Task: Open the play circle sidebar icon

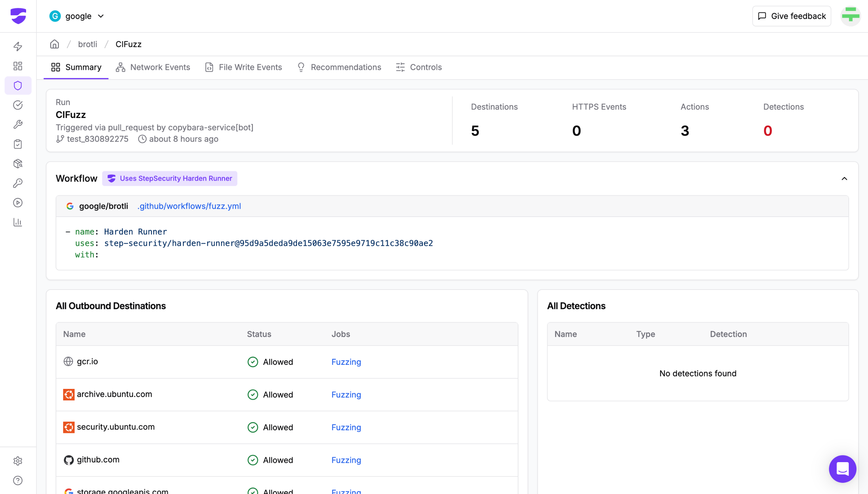Action: tap(18, 203)
